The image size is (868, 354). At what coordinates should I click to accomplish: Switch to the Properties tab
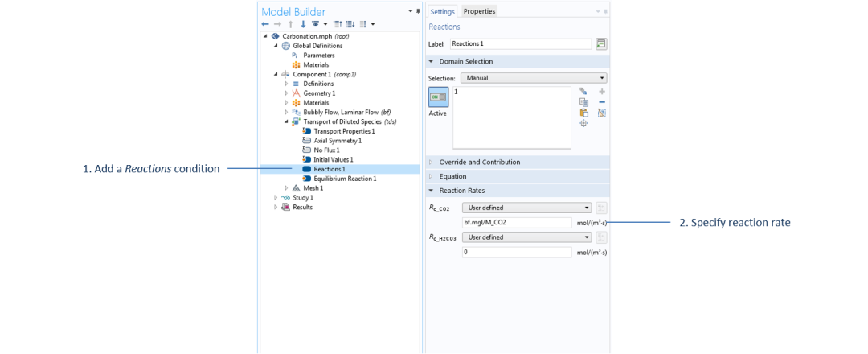click(x=479, y=11)
